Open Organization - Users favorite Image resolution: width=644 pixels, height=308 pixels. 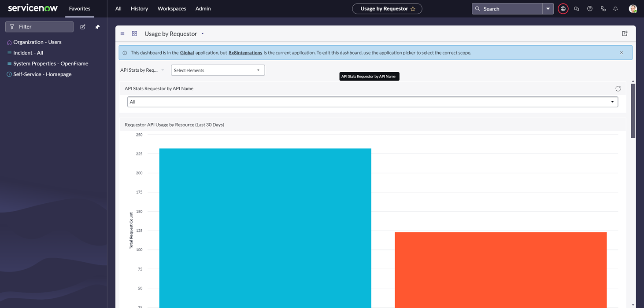pos(37,42)
